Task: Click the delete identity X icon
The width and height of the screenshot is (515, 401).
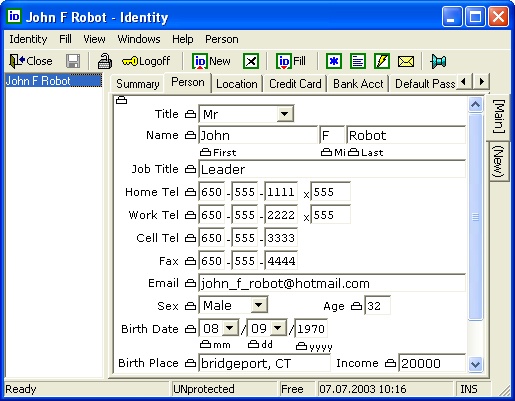Action: click(251, 61)
